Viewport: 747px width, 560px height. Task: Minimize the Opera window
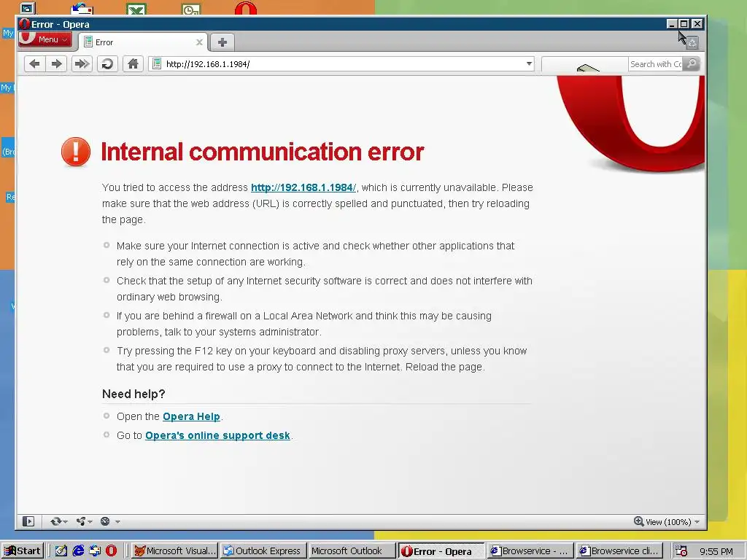(x=672, y=24)
